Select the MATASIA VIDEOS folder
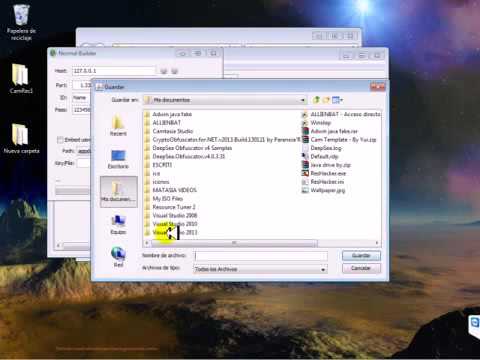This screenshot has width=480, height=360. click(171, 190)
